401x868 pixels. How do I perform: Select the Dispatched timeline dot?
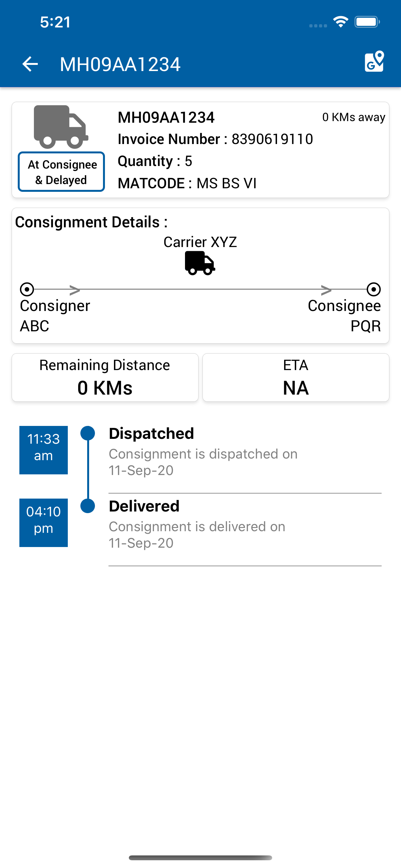pyautogui.click(x=87, y=433)
